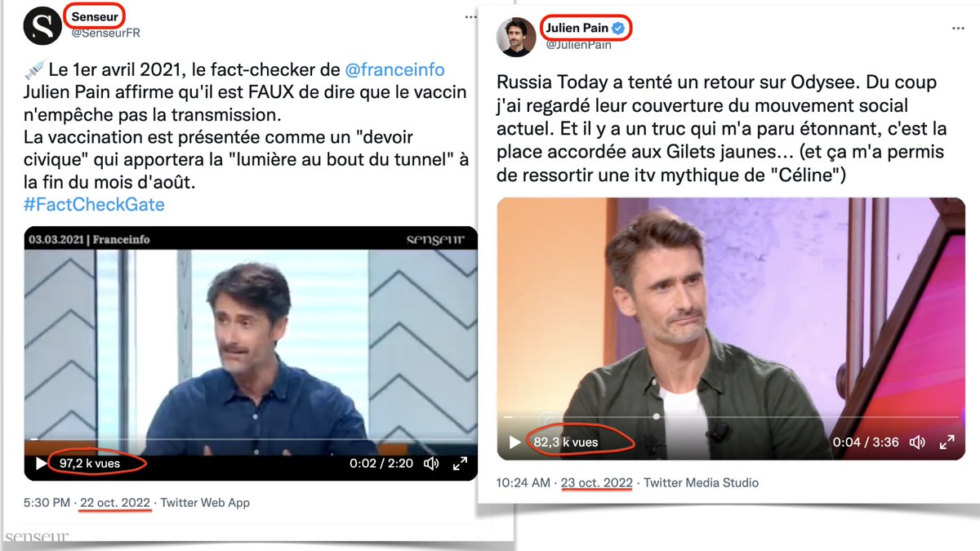Click the Senseur account name
The width and height of the screenshot is (980, 551).
pyautogui.click(x=95, y=16)
